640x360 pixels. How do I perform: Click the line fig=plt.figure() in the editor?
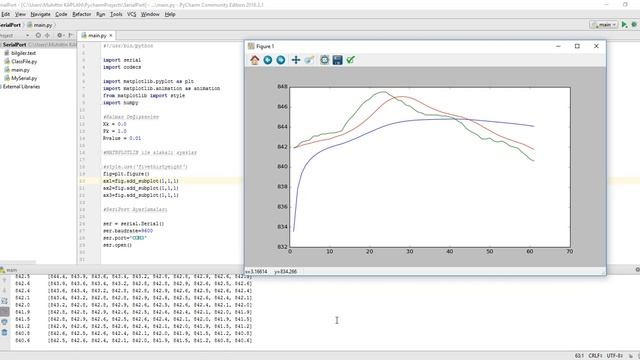pos(126,174)
